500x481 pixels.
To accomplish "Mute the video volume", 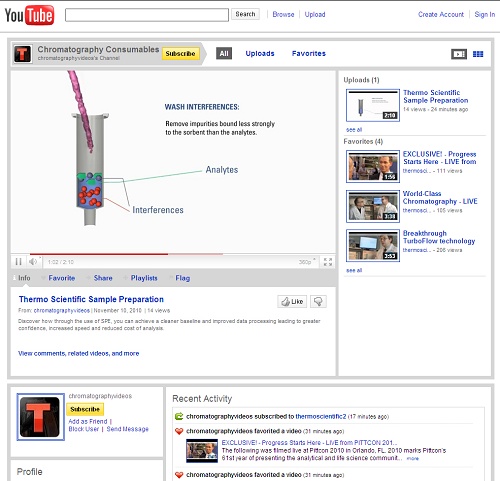I will pyautogui.click(x=33, y=262).
